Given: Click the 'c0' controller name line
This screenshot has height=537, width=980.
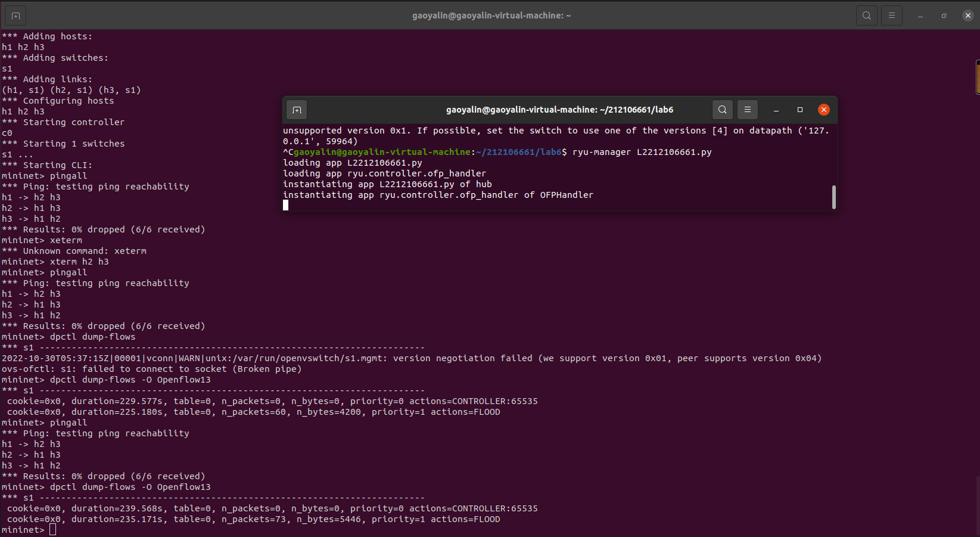Looking at the screenshot, I should point(7,133).
